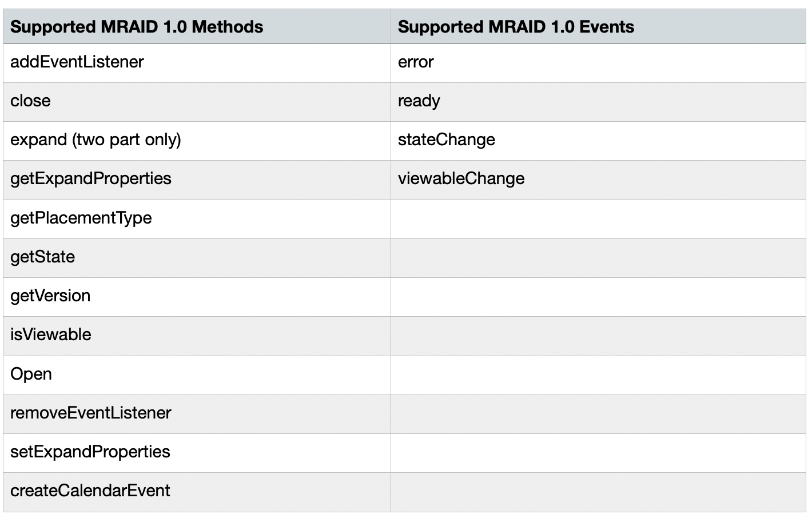Click the isViewable cell
This screenshot has width=812, height=518.
tap(51, 334)
